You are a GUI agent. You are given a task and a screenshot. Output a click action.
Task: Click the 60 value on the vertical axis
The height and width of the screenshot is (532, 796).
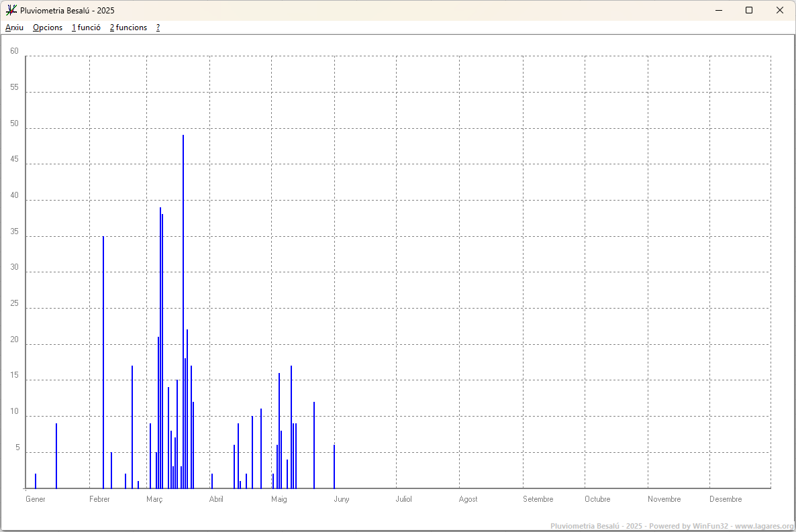[x=14, y=51]
